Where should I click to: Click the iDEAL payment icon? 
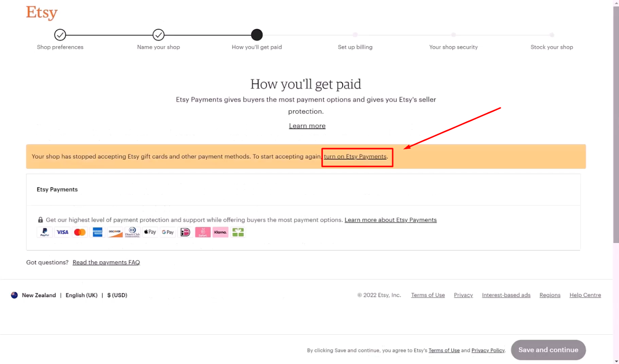pos(185,232)
